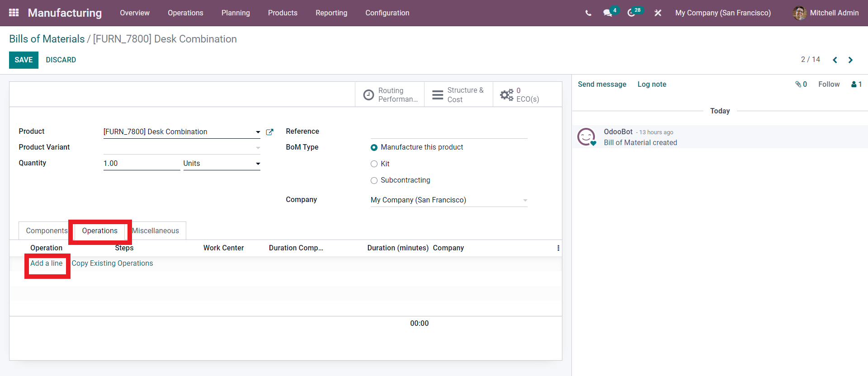
Task: Click the Quantity input field
Action: [x=142, y=164]
